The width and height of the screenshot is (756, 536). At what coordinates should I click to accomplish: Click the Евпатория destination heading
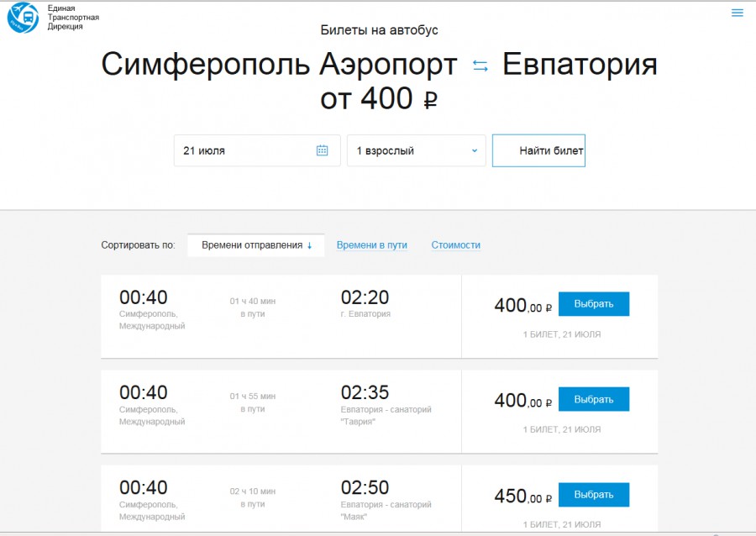[580, 64]
